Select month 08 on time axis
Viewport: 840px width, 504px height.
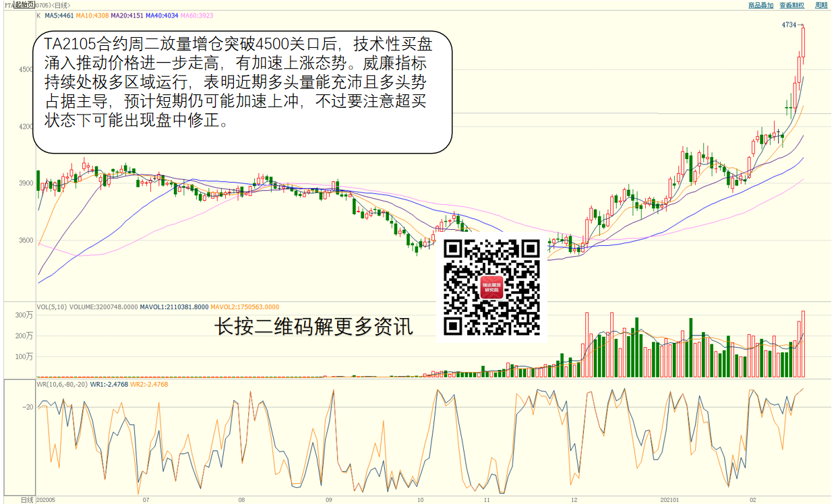point(241,500)
